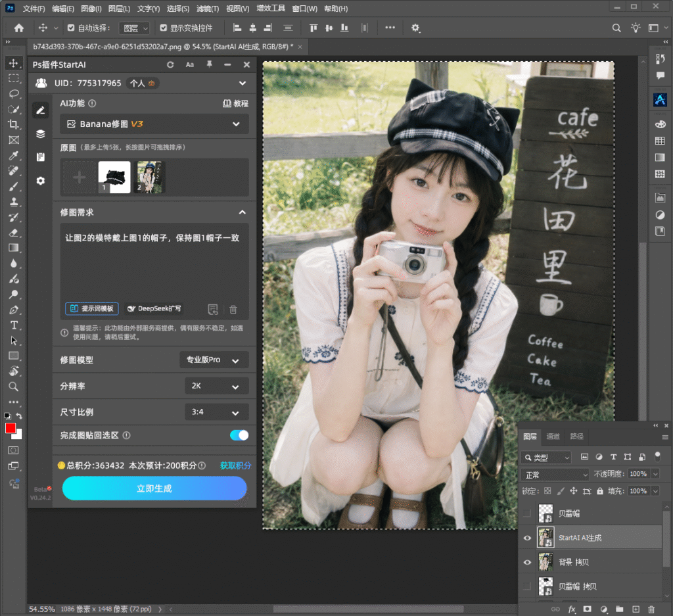Image resolution: width=673 pixels, height=616 pixels.
Task: Select source image thumbnail number 1
Action: [114, 178]
